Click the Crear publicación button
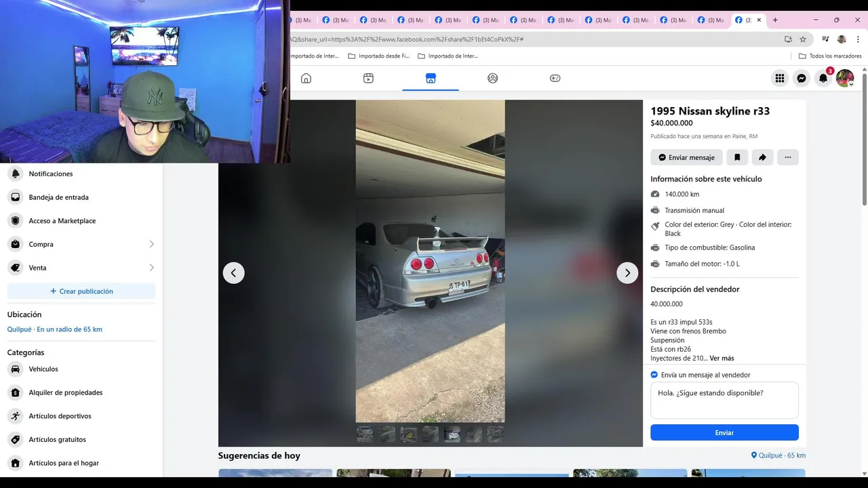Viewport: 868px width, 488px height. tap(81, 291)
